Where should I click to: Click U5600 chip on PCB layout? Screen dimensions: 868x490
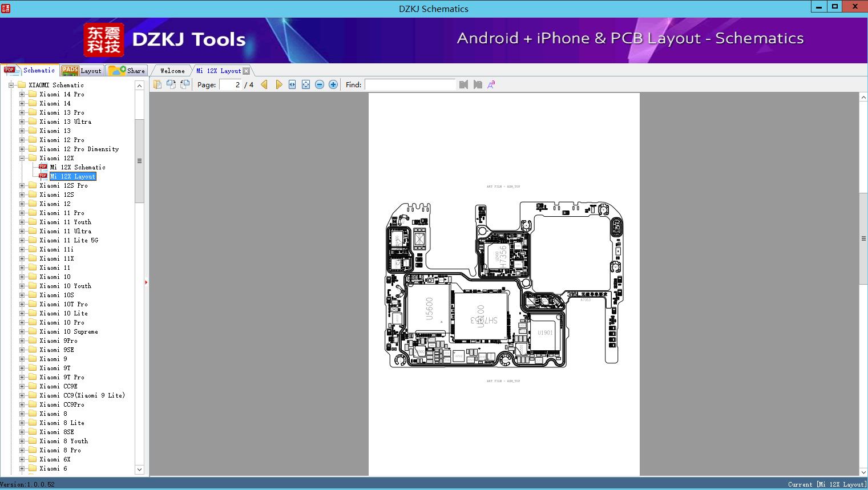pyautogui.click(x=429, y=309)
